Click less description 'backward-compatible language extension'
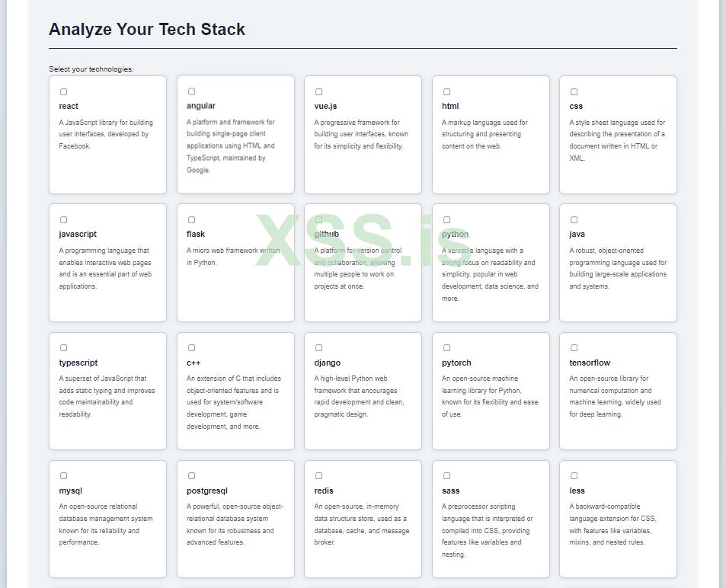The image size is (726, 588). pos(612,524)
